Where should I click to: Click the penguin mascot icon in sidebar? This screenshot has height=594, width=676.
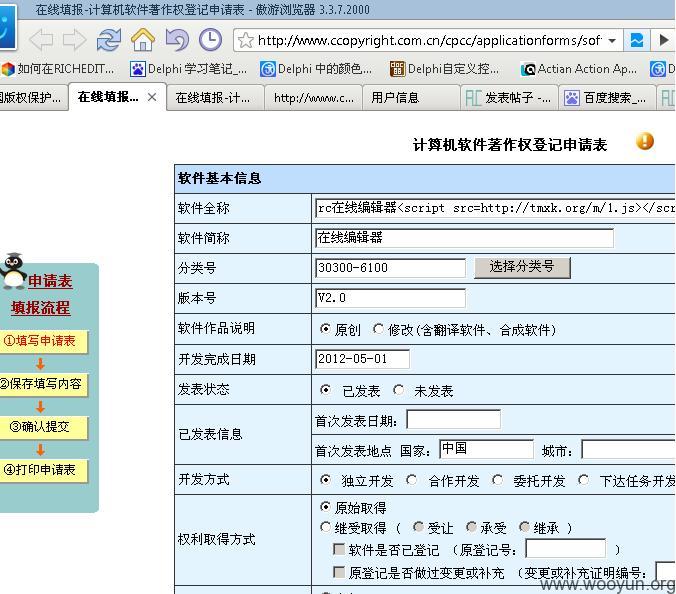[x=14, y=271]
